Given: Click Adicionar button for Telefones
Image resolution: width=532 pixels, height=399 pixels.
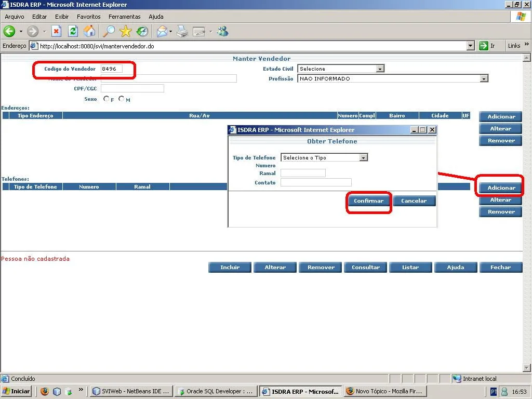Looking at the screenshot, I should pyautogui.click(x=501, y=188).
